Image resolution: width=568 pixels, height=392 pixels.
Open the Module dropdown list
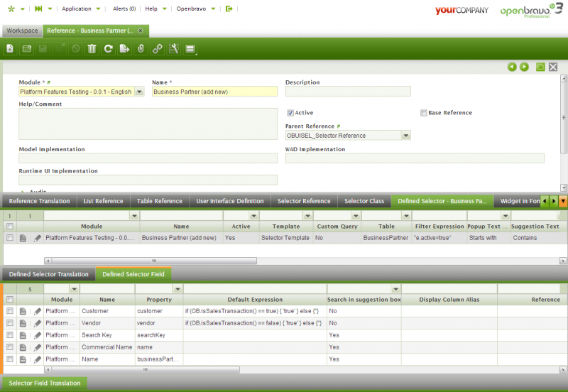coord(139,92)
